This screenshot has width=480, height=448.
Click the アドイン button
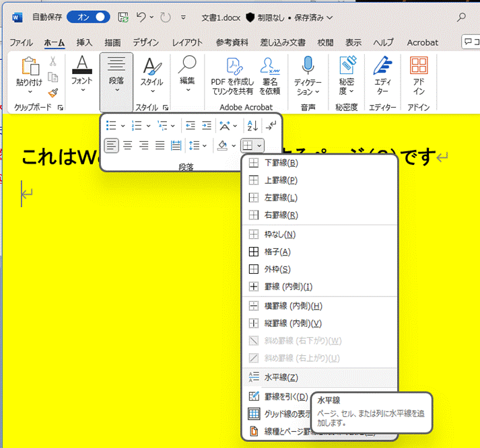pos(419,75)
